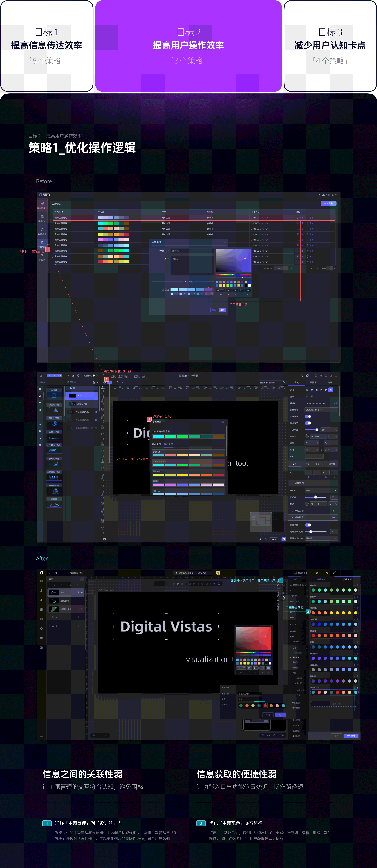Toggle the 允许拖拽 switch in Before designer
The height and width of the screenshot is (868, 377).
(x=308, y=416)
